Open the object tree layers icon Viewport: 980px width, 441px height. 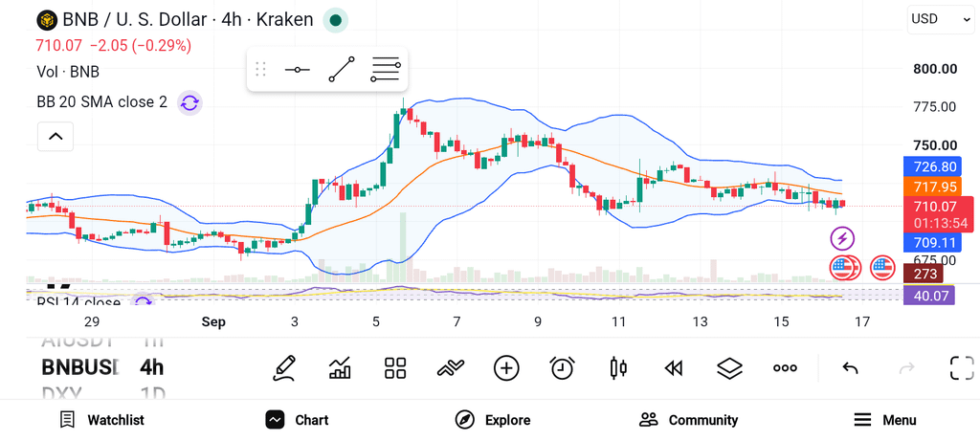click(x=729, y=368)
